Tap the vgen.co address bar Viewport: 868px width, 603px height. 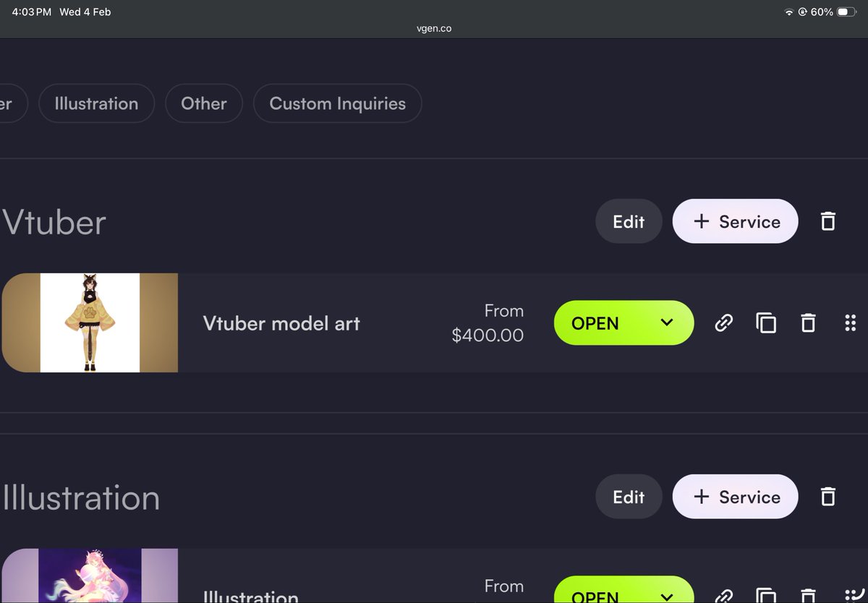pyautogui.click(x=434, y=29)
